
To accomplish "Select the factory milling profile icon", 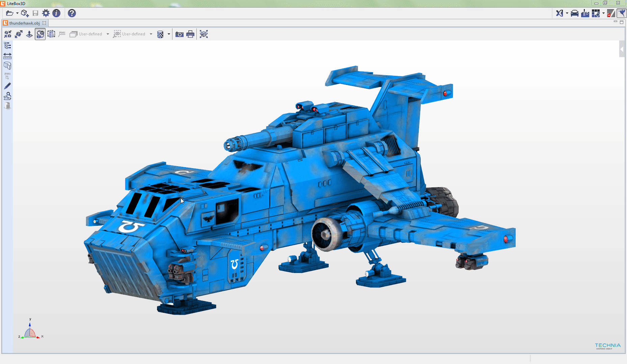I will point(585,13).
